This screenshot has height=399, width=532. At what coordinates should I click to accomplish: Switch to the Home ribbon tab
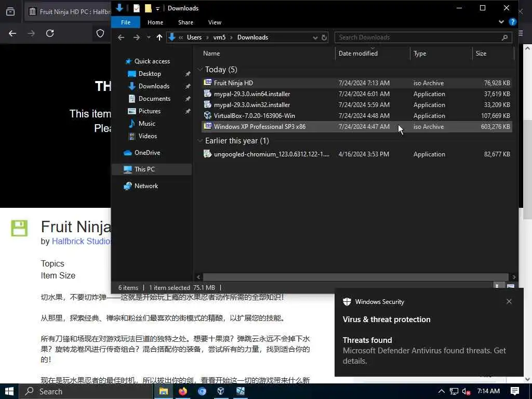pyautogui.click(x=155, y=22)
